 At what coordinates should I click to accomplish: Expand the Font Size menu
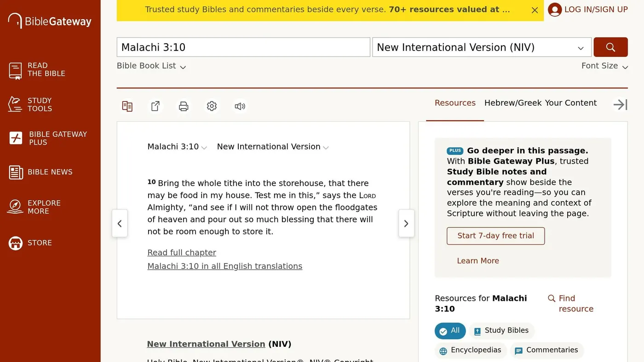(x=604, y=66)
